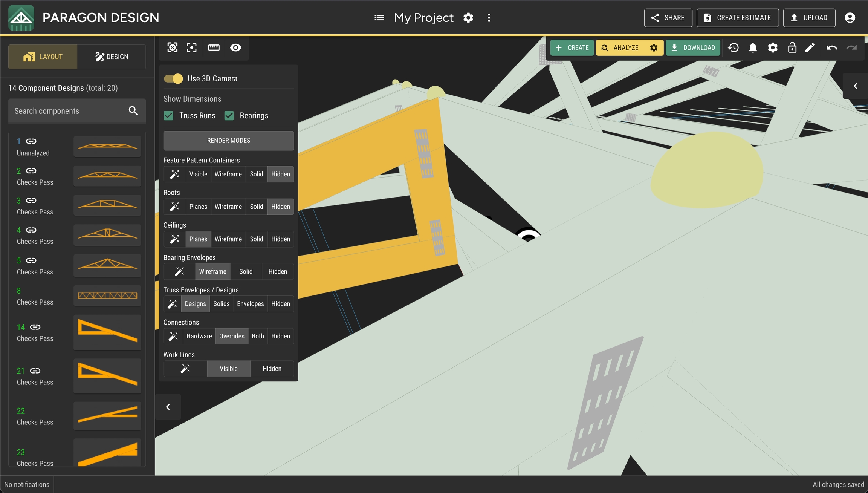Uncheck the Truss Runs checkbox
This screenshot has width=868, height=493.
pos(168,116)
